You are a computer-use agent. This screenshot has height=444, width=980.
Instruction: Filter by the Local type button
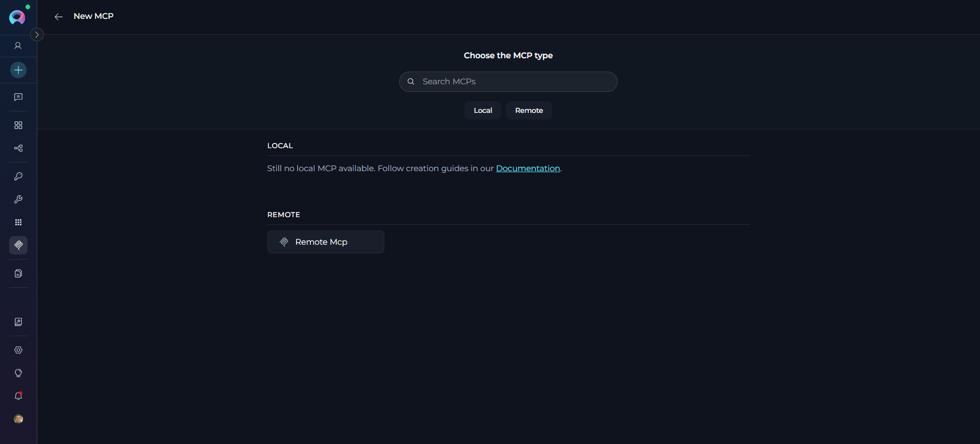click(482, 110)
